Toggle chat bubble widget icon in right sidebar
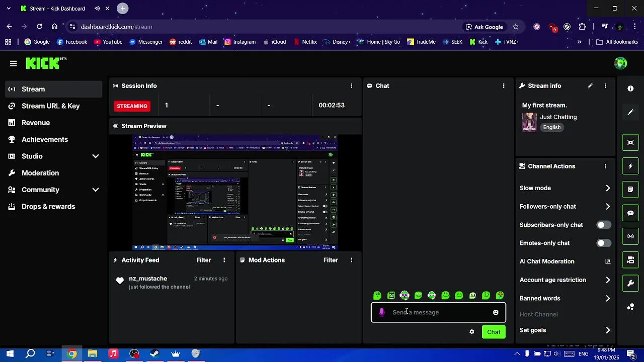Viewport: 644px width, 362px height. click(630, 213)
